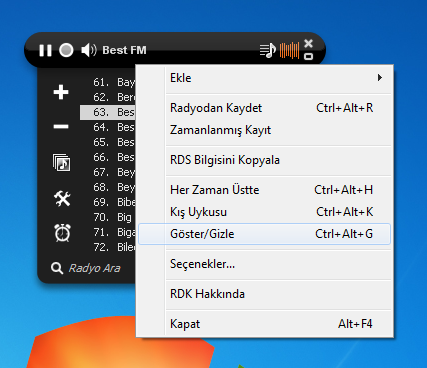Select station number 64 in list

point(108,127)
